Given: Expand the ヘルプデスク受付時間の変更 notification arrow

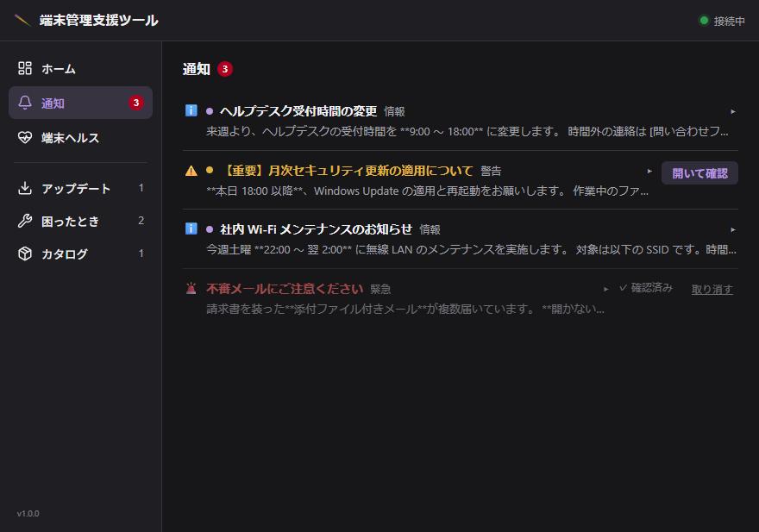Looking at the screenshot, I should coord(733,111).
